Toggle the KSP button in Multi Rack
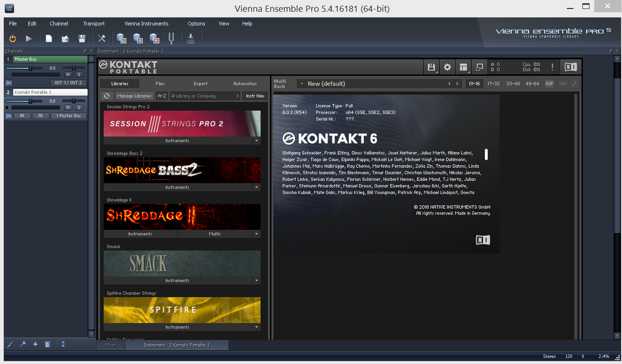Image resolution: width=622 pixels, height=364 pixels. pos(549,83)
